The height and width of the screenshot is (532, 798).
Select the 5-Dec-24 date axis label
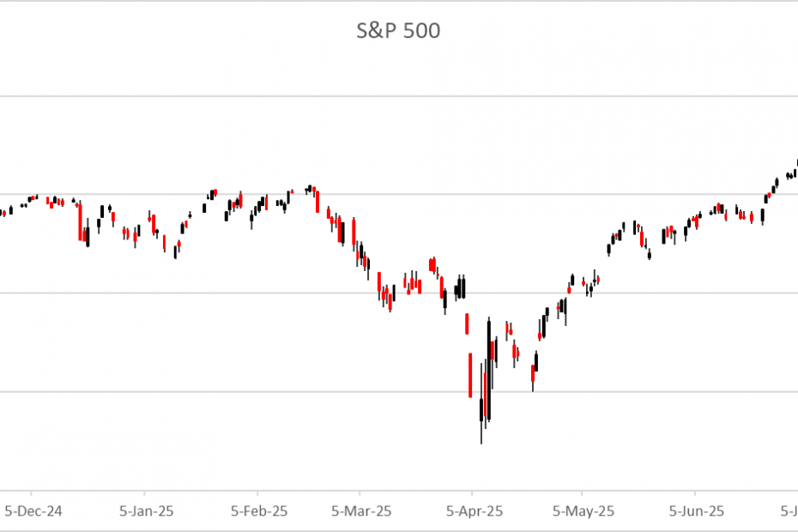click(x=33, y=511)
